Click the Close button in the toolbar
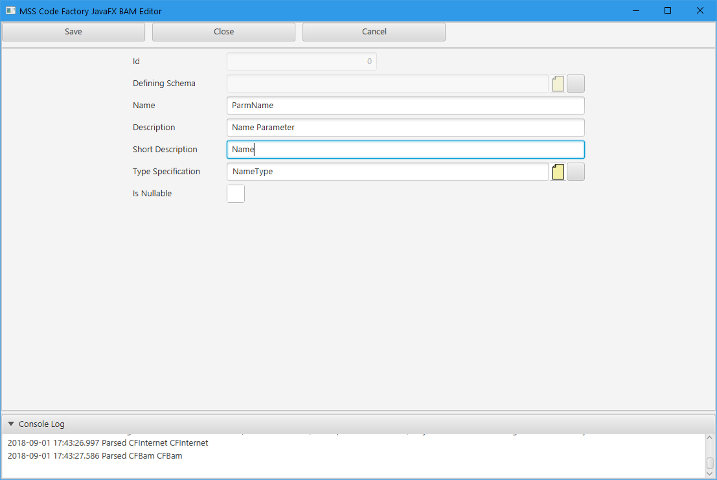 224,32
